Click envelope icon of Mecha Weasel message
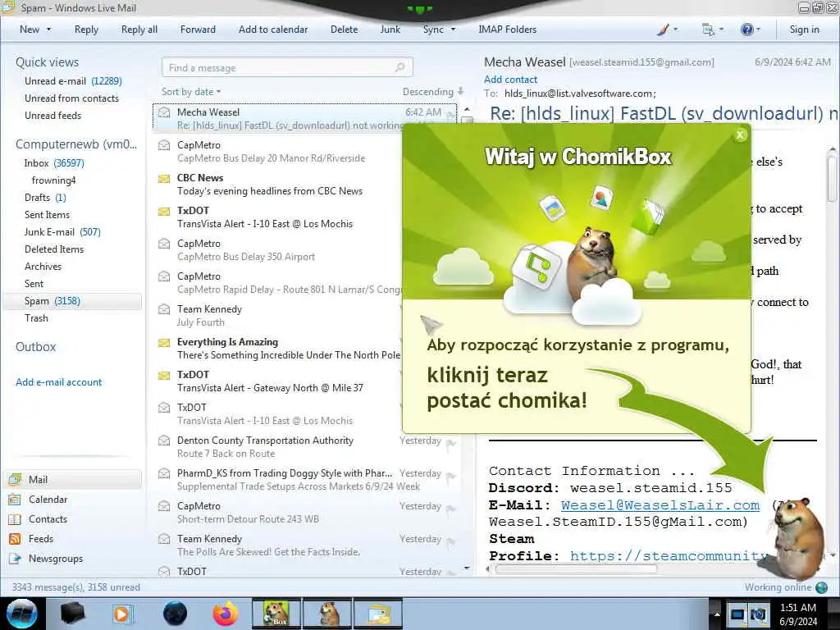 [x=164, y=112]
